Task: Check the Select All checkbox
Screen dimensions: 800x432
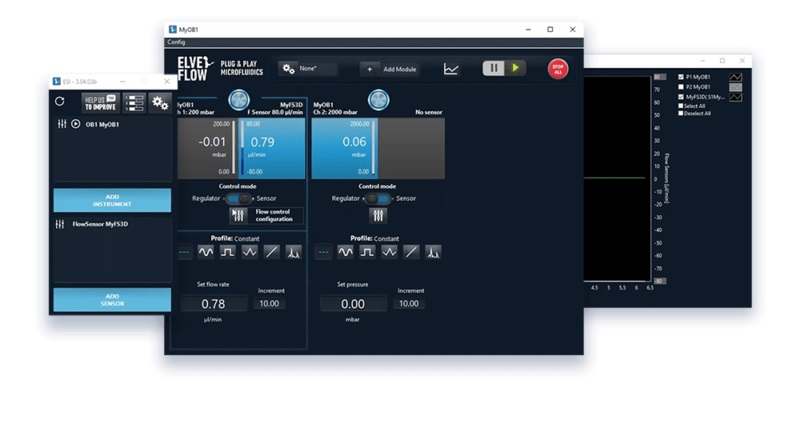Action: (681, 105)
